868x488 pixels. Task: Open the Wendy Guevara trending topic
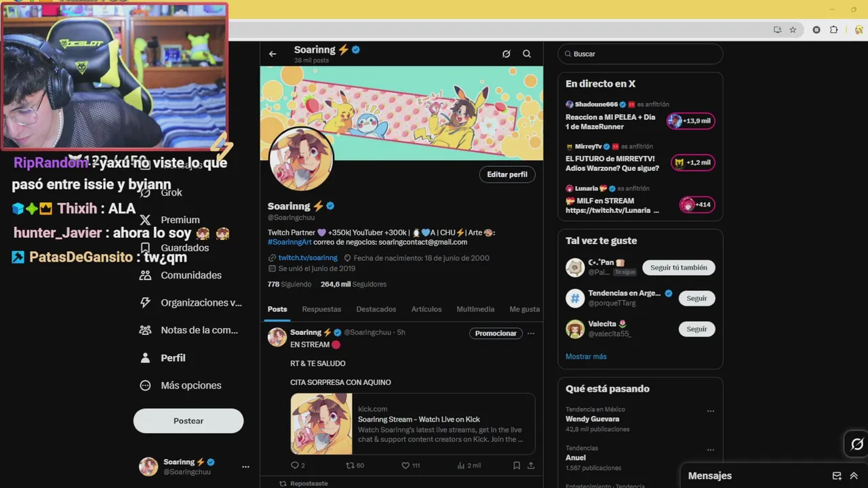[593, 419]
